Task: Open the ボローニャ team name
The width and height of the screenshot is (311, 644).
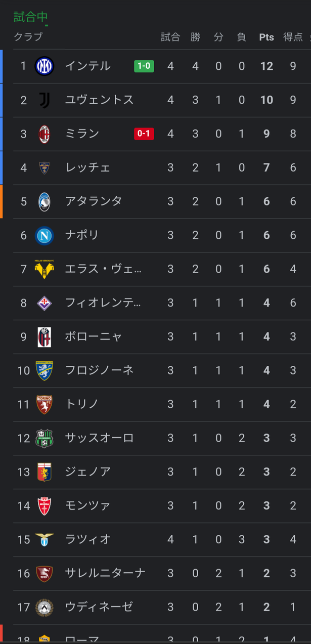Action: point(94,336)
